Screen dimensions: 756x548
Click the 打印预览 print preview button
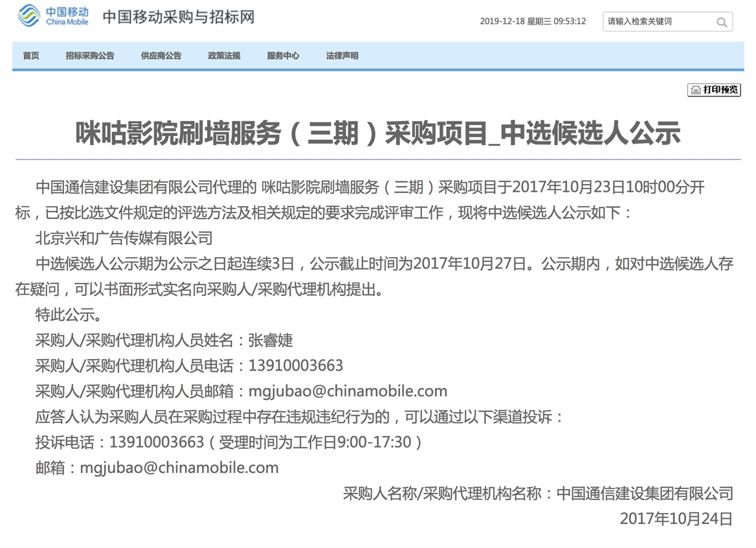(714, 90)
